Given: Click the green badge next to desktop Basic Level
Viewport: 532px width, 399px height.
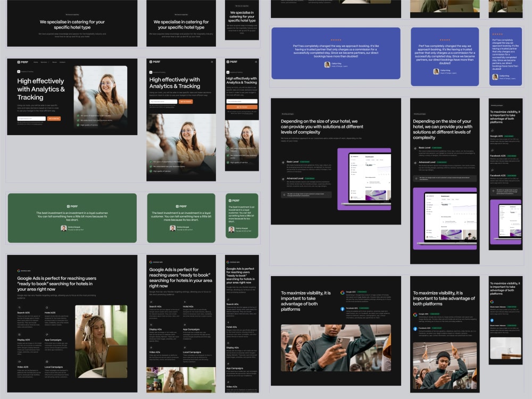Looking at the screenshot, I should click(305, 162).
